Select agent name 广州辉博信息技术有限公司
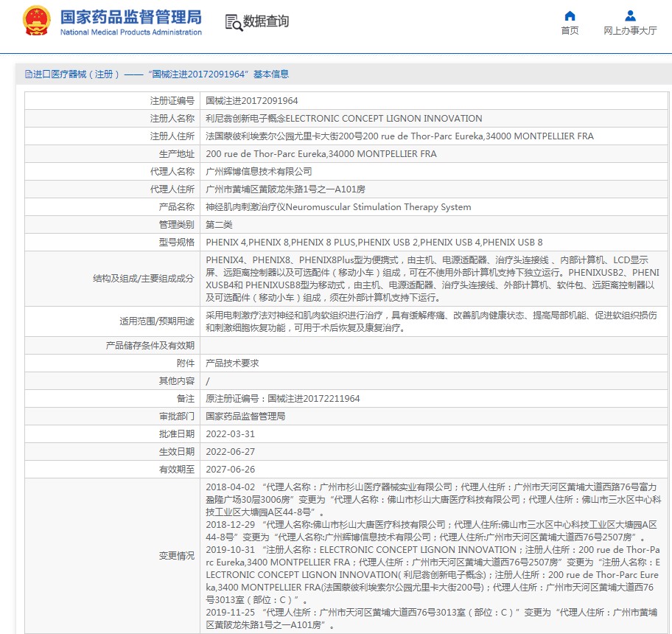This screenshot has width=672, height=634. tap(259, 172)
